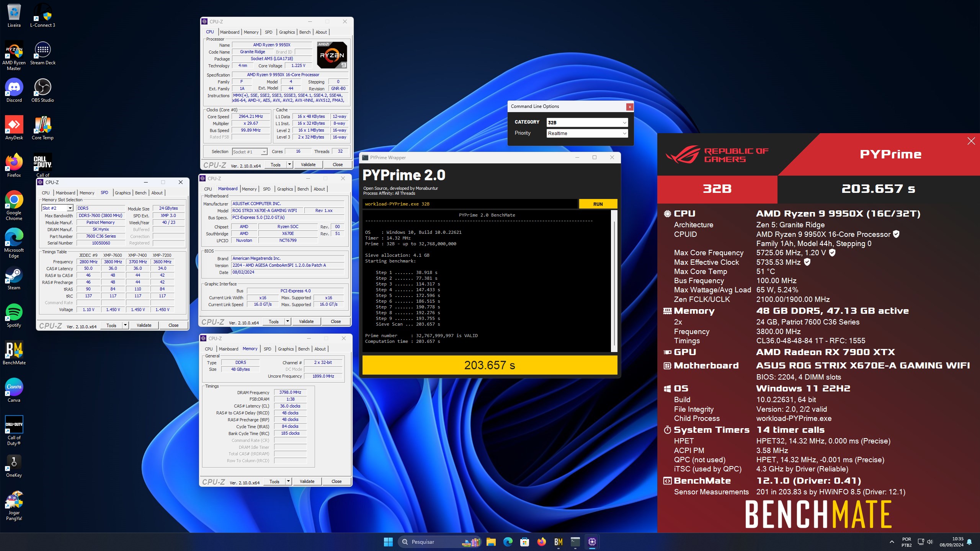Open Google Chrome desktop shortcut

click(x=14, y=205)
